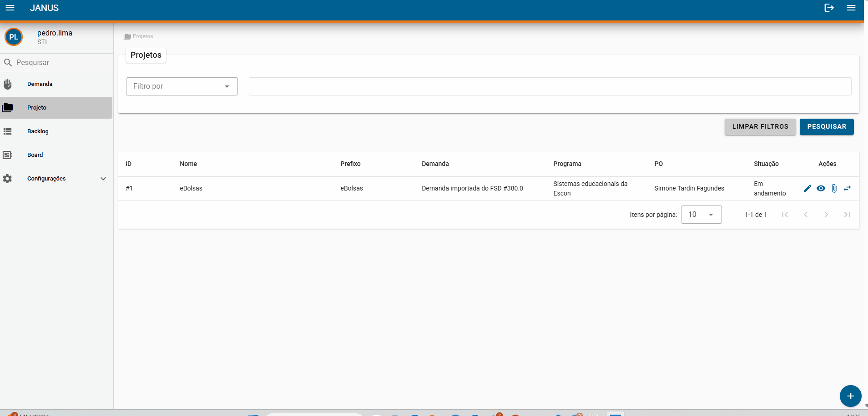Click the search magnifier icon
The height and width of the screenshot is (416, 868).
pos(8,62)
